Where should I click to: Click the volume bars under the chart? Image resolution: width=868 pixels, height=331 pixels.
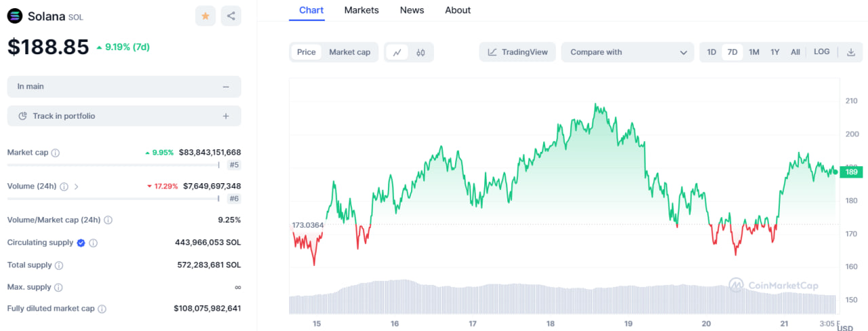[x=563, y=297]
